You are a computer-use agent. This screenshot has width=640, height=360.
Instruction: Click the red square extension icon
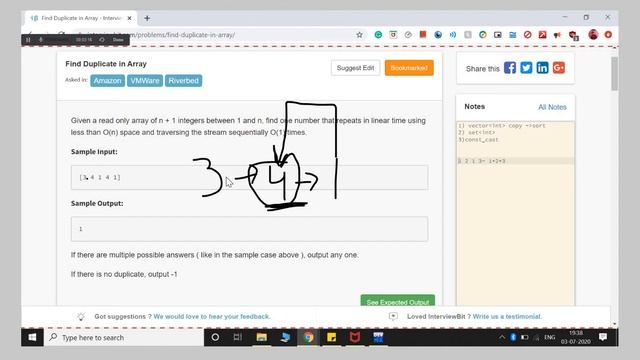[423, 35]
